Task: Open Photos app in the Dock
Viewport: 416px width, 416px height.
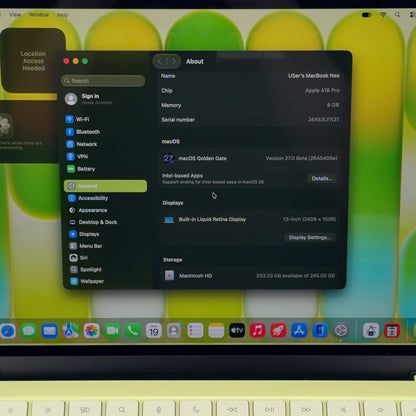Action: click(x=91, y=331)
